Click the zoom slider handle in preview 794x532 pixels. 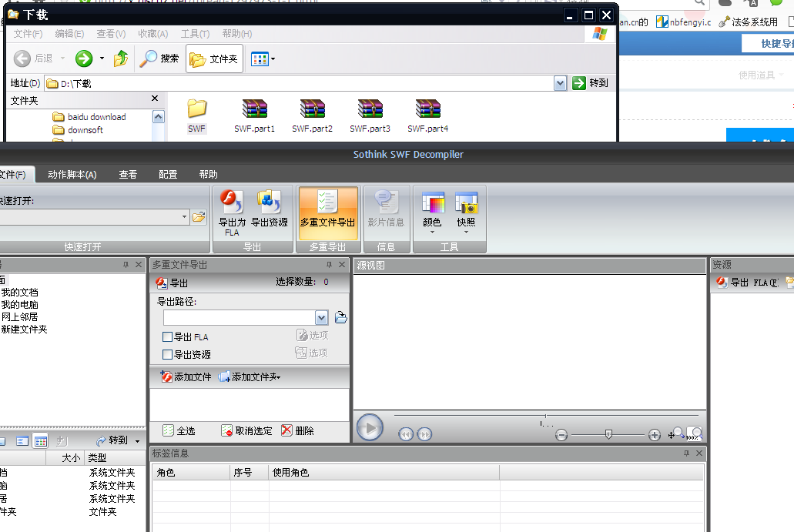[608, 434]
